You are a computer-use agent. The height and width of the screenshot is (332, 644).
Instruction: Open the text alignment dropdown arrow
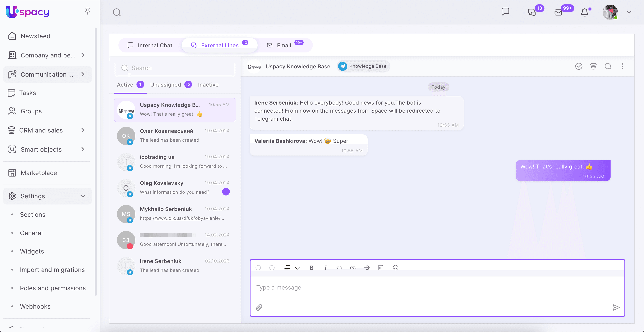(297, 268)
